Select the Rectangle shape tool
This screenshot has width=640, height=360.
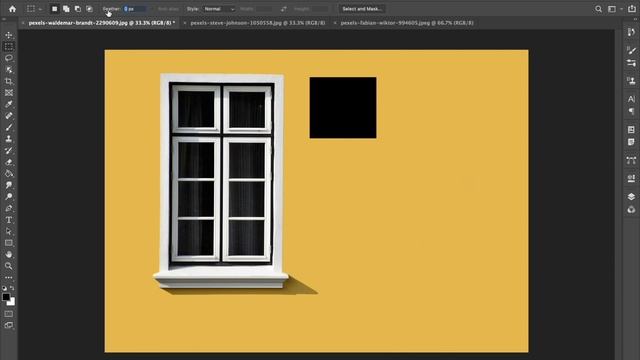9,243
